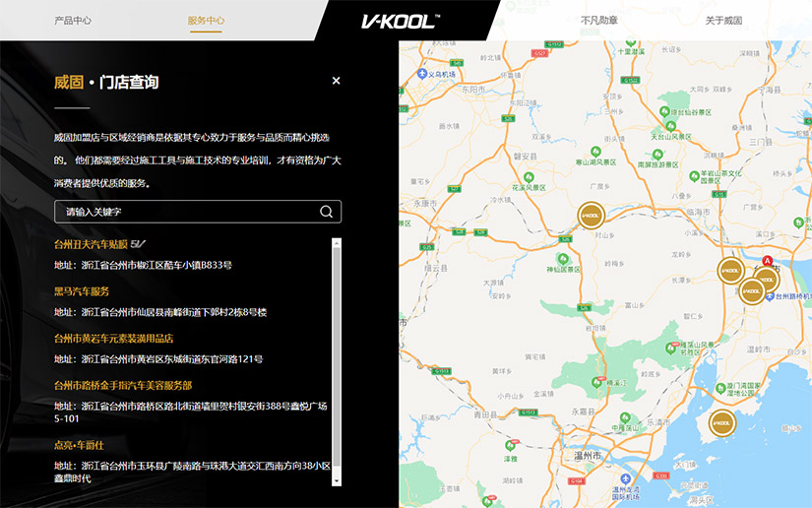Screen dimensions: 812x508
Task: Select store 台州丑夫汽车贴膜 in list
Action: tap(92, 244)
